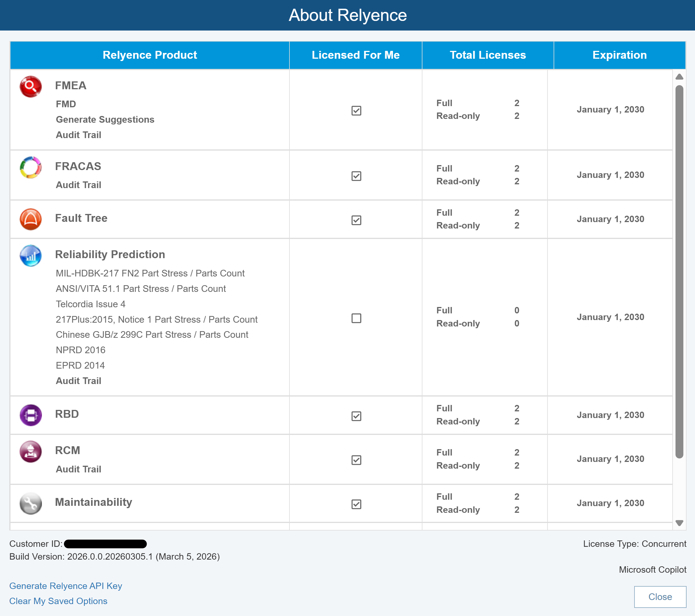695x616 pixels.
Task: Click the RCM worker icon
Action: point(31,451)
